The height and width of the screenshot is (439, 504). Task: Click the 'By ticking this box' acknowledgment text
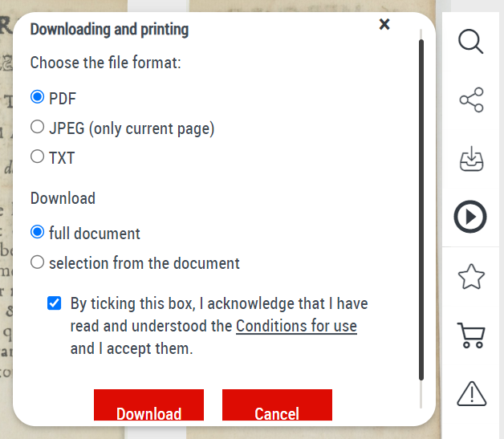tap(218, 304)
